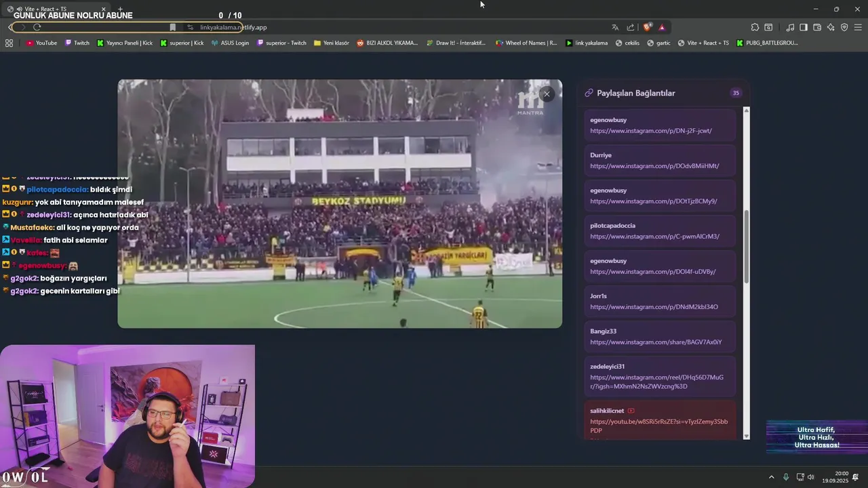Open the extensions puzzle icon

pyautogui.click(x=755, y=27)
